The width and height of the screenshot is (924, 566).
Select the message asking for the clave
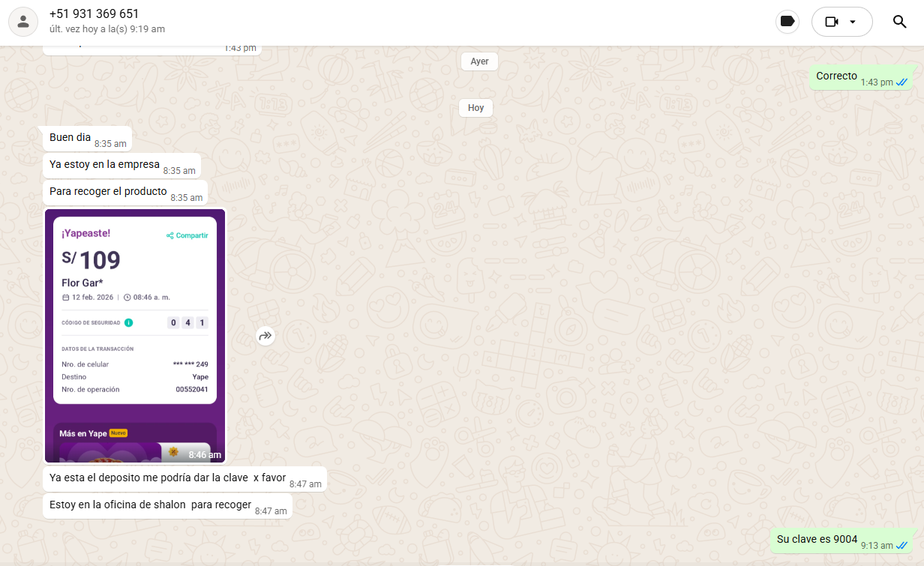point(167,478)
